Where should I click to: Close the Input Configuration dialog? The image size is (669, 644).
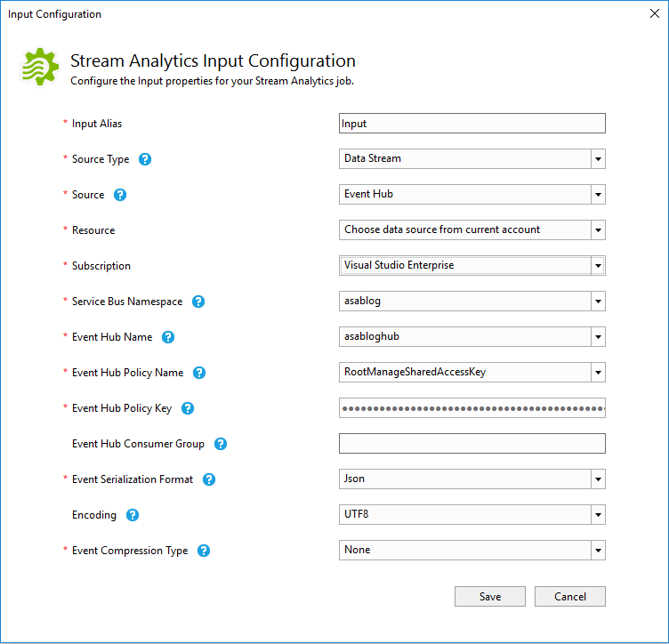point(655,13)
